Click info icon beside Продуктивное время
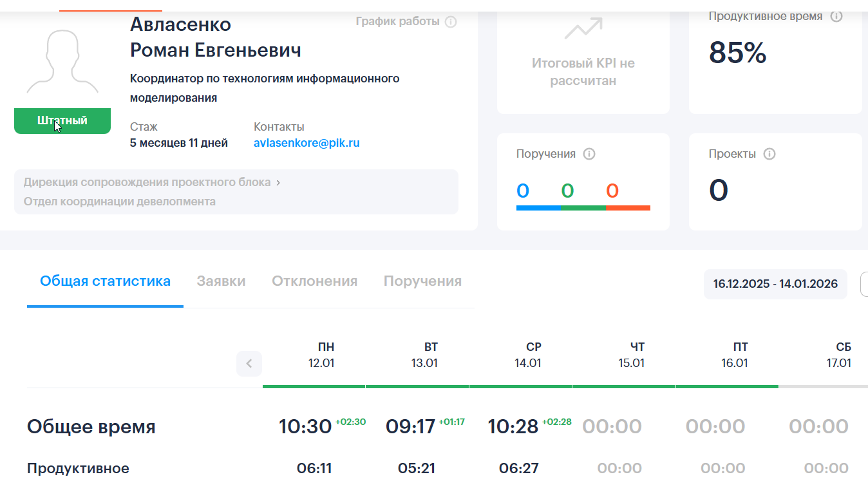The width and height of the screenshot is (868, 488). tap(836, 17)
